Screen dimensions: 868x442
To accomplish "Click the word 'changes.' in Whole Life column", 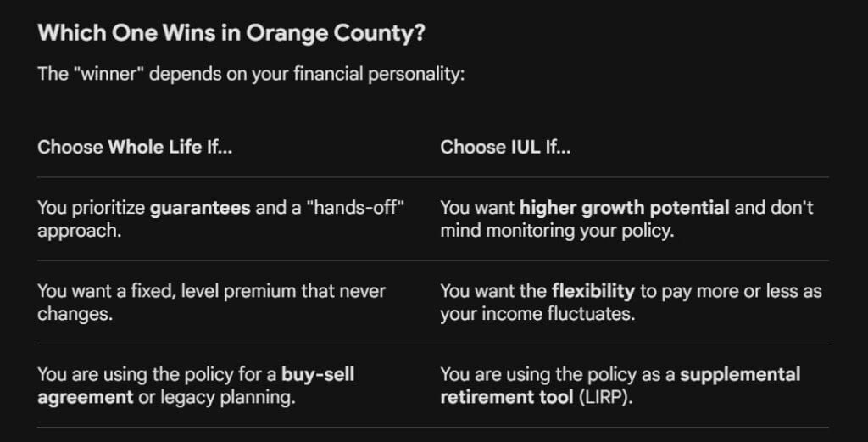I will [75, 314].
